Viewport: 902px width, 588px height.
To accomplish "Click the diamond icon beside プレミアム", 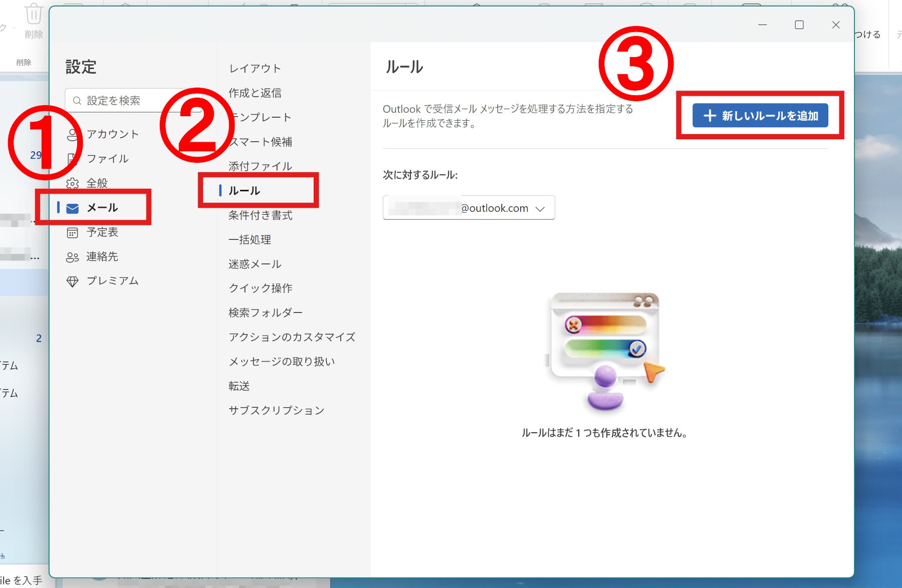I will click(x=73, y=281).
